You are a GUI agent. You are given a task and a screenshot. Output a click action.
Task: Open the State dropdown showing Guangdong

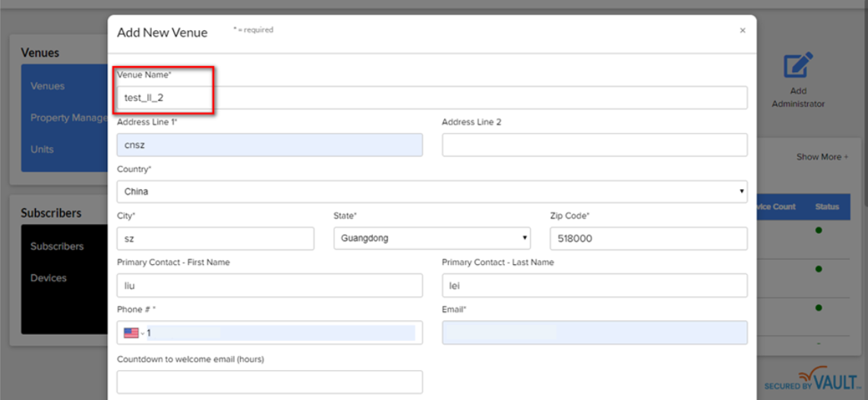coord(431,238)
